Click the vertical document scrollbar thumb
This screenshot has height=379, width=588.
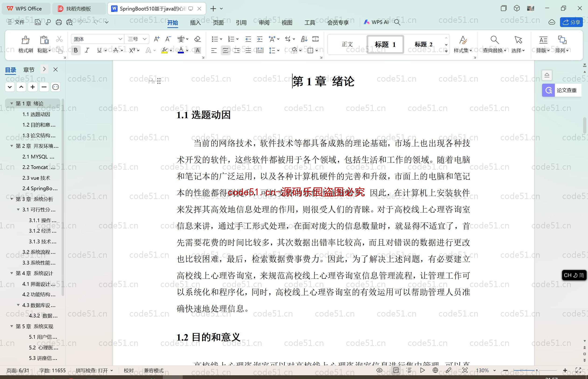click(585, 125)
